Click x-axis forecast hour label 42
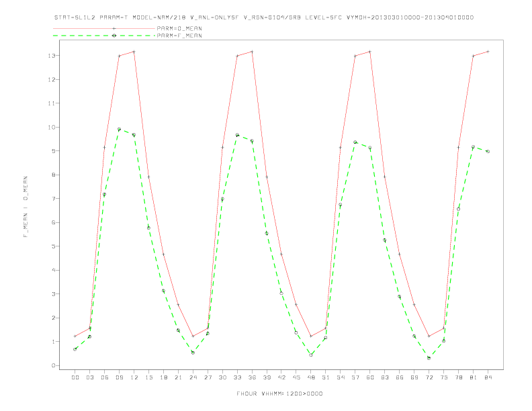Image resolution: width=532 pixels, height=411 pixels. click(x=281, y=377)
